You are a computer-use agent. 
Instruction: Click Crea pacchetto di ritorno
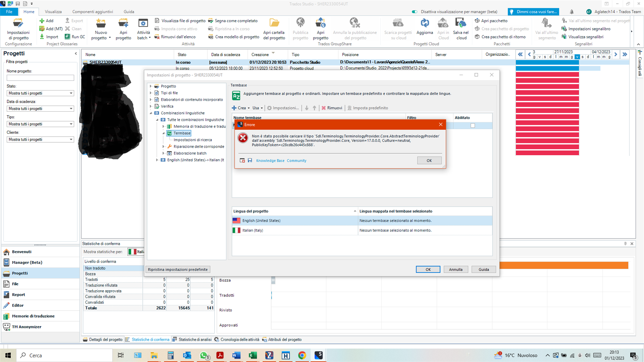[x=500, y=37]
